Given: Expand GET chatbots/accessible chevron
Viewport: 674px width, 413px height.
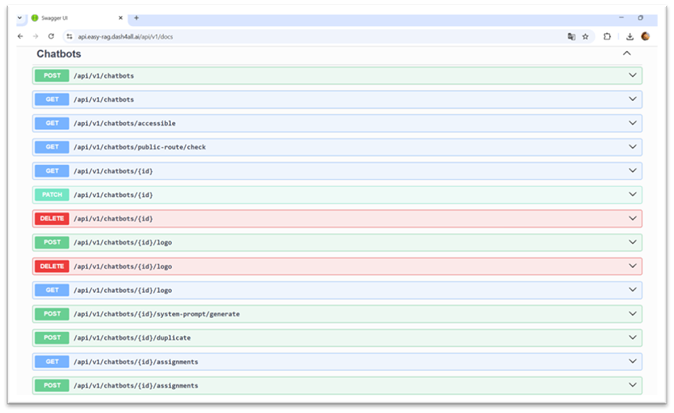Looking at the screenshot, I should click(633, 123).
